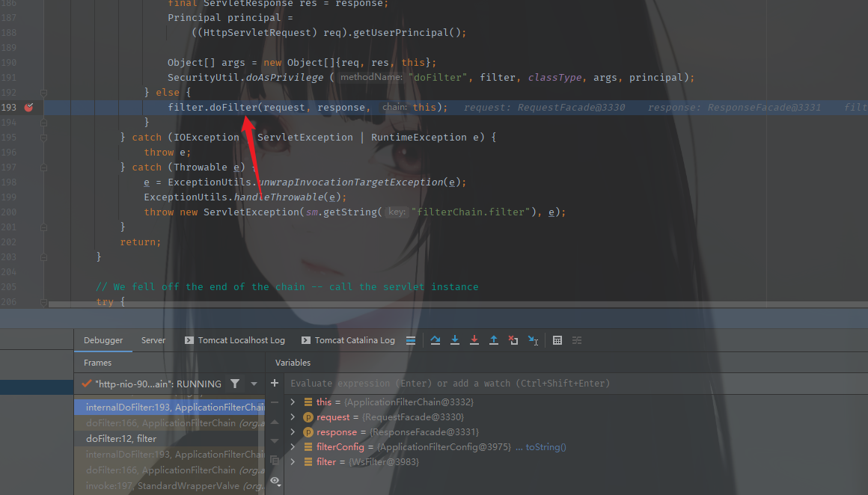This screenshot has width=868, height=495.
Task: Click the "filterChain.filter" string on line 200
Action: (471, 212)
